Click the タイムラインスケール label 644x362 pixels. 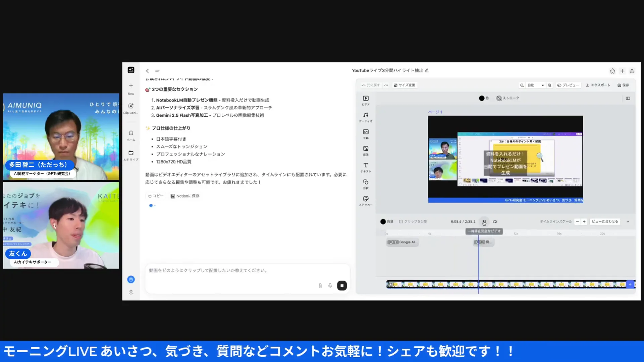point(555,222)
